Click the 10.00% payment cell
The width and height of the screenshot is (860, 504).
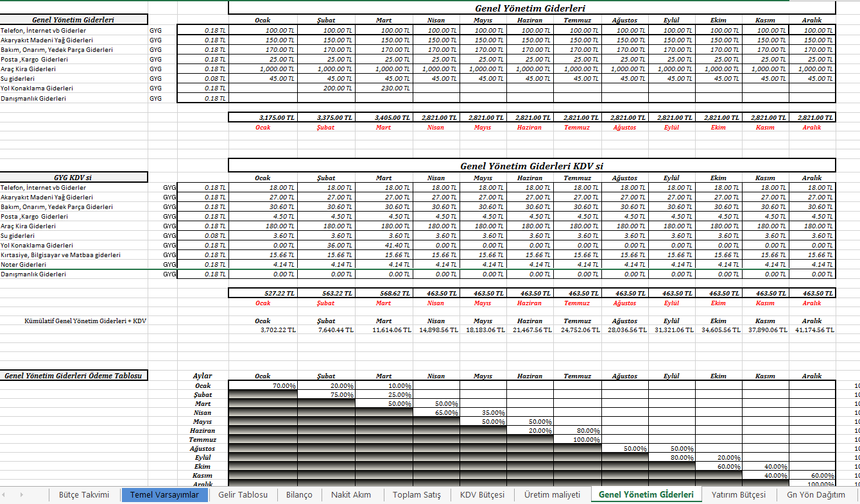[x=384, y=386]
